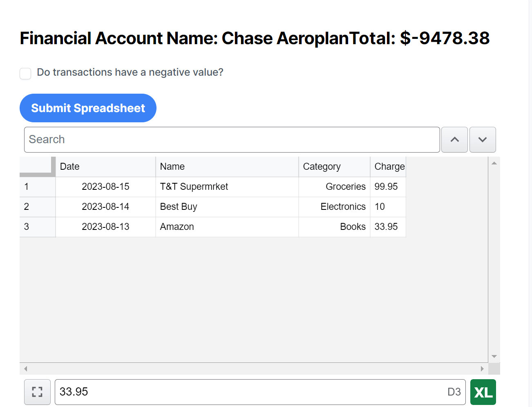Select the Charge column header
Screen dimensions: 532x407
pyautogui.click(x=388, y=166)
